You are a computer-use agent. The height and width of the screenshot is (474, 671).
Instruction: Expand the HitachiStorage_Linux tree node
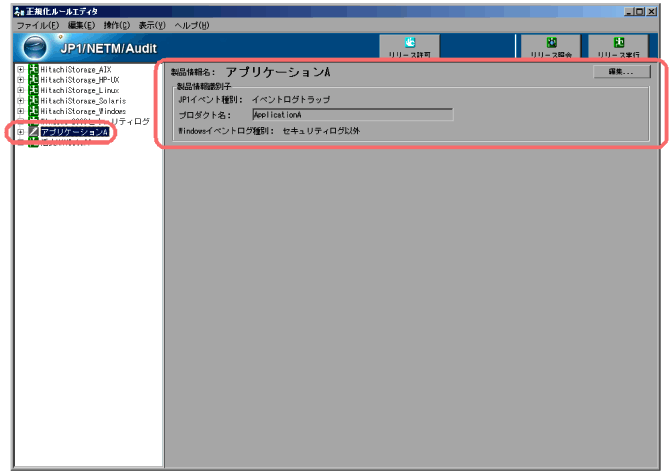pyautogui.click(x=20, y=90)
